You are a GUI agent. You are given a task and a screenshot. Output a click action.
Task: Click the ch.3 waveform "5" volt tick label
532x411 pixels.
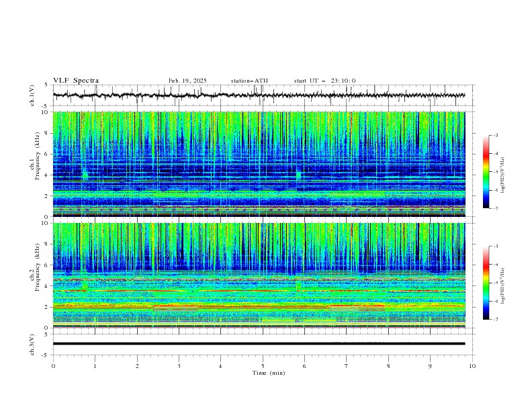(x=46, y=334)
